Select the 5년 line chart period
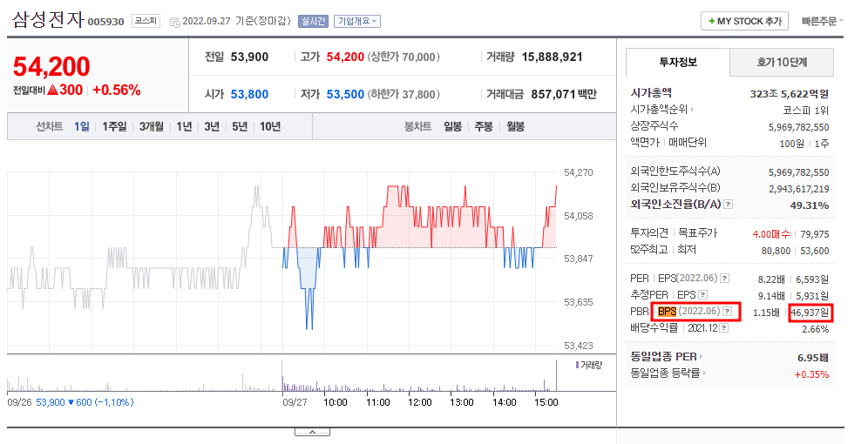 (240, 126)
